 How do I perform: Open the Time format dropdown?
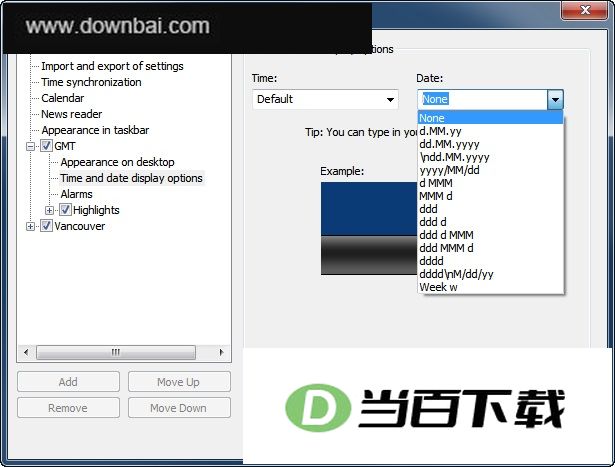(325, 99)
